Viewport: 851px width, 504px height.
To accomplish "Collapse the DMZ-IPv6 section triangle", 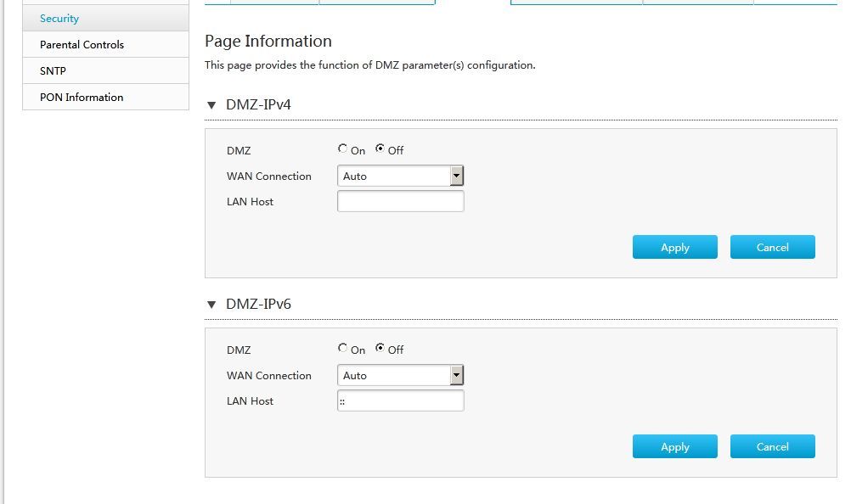I will tap(211, 305).
